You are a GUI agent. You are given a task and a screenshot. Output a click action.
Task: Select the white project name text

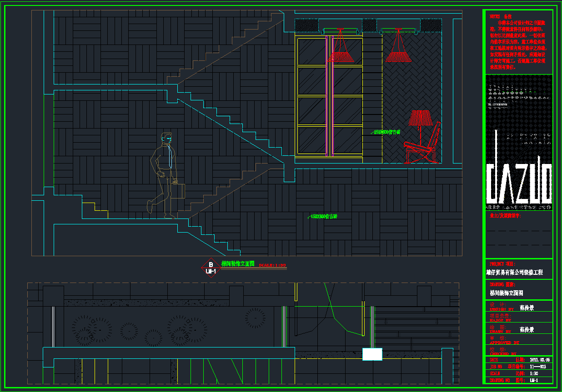[x=514, y=273]
